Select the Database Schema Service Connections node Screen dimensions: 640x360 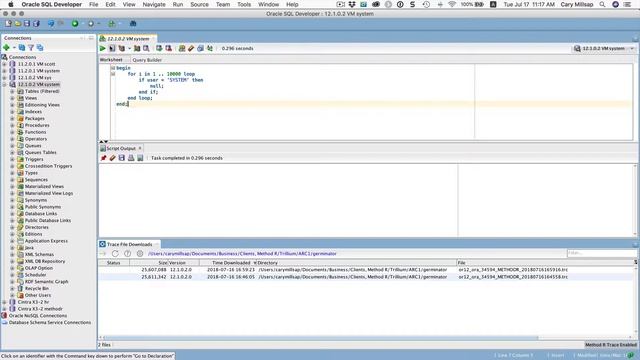tap(50, 322)
